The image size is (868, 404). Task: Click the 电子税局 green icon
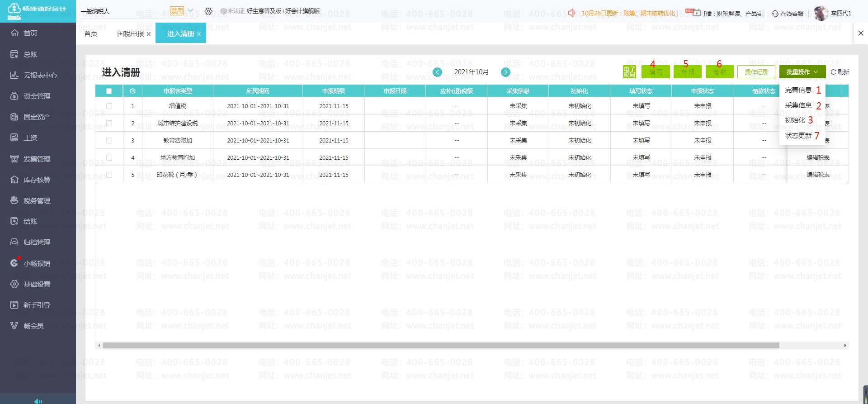629,72
